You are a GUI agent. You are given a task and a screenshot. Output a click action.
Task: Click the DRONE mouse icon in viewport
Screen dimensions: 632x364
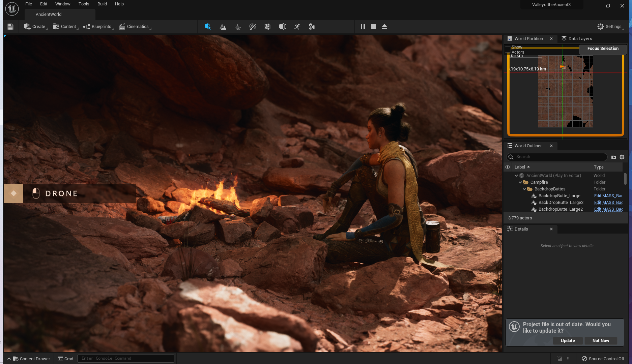point(36,193)
